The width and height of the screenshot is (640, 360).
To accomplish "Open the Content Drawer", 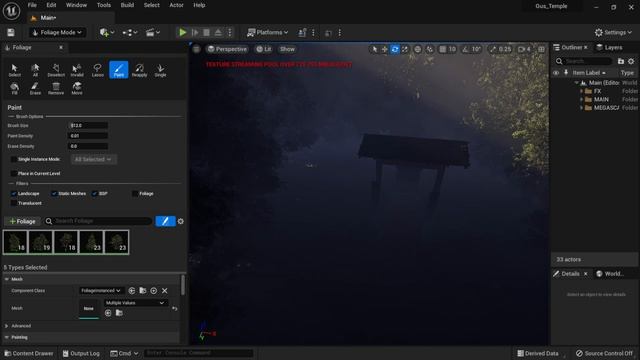I will coord(29,353).
